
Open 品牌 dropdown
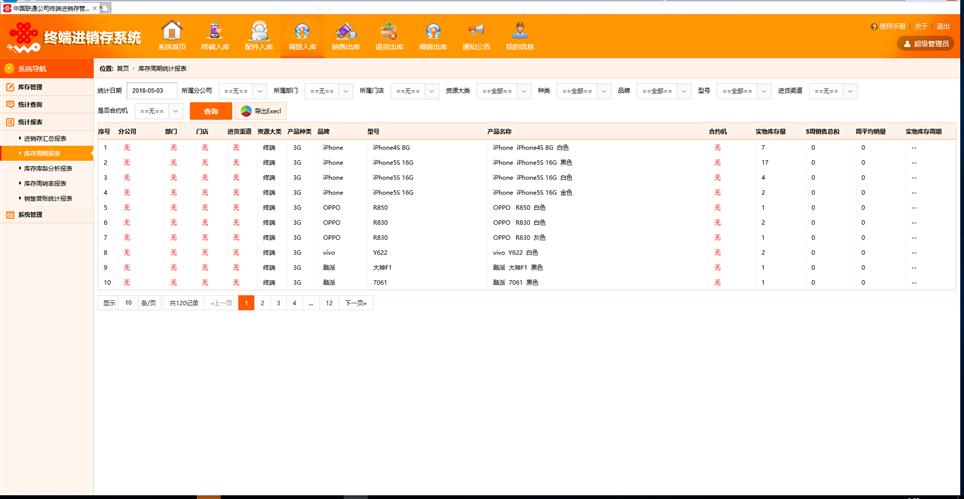[664, 91]
